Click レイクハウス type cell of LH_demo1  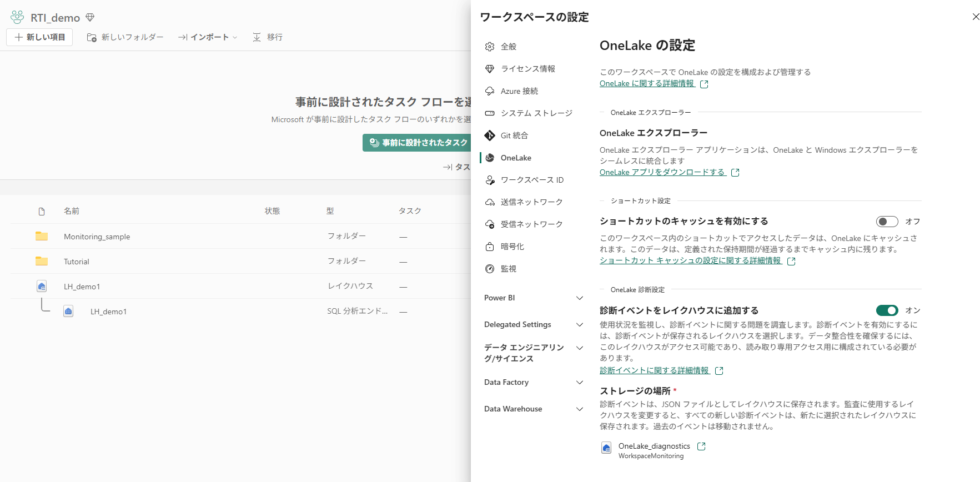350,286
